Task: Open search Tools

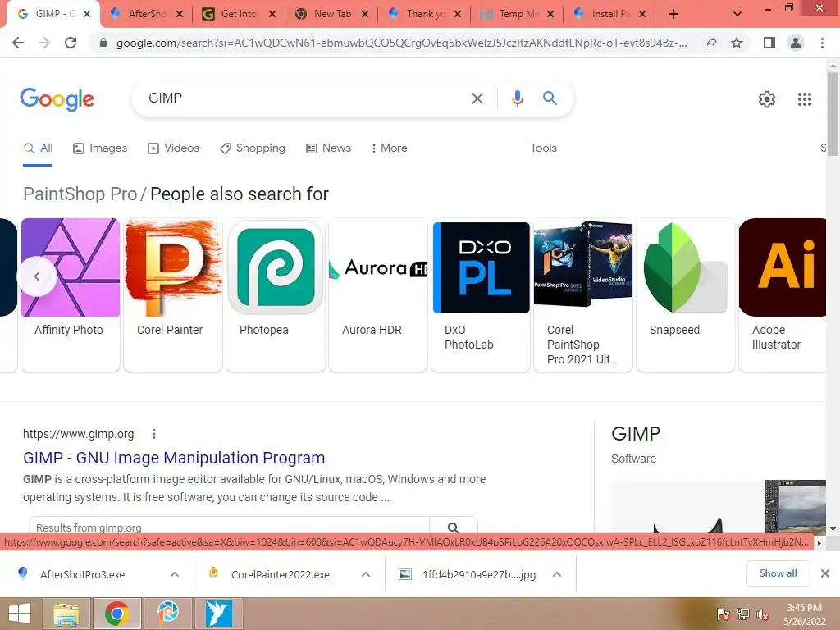Action: (x=543, y=148)
